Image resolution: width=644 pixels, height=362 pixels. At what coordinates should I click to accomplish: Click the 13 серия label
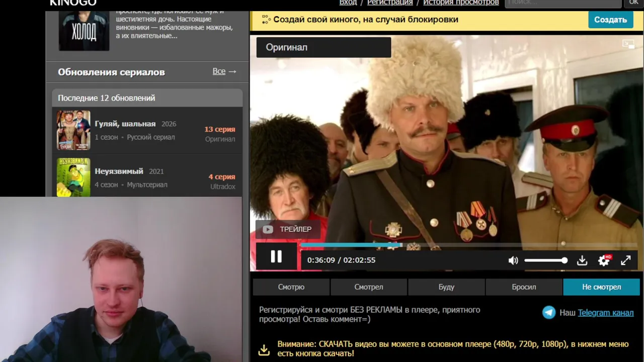click(220, 129)
